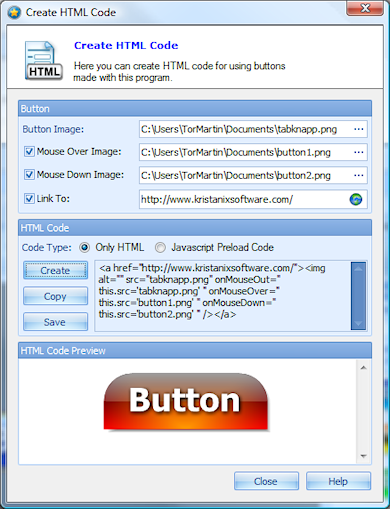The image size is (390, 509).
Task: Uncheck the Mouse Down Image checkbox
Action: click(29, 175)
